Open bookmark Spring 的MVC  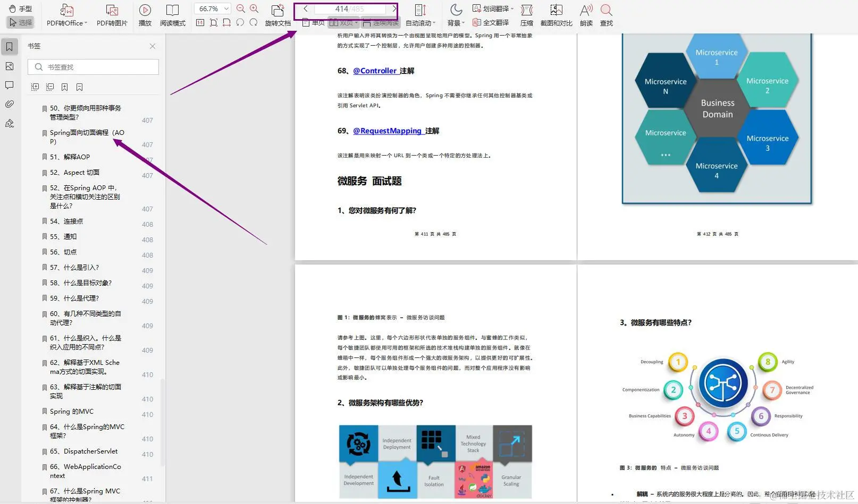(72, 411)
